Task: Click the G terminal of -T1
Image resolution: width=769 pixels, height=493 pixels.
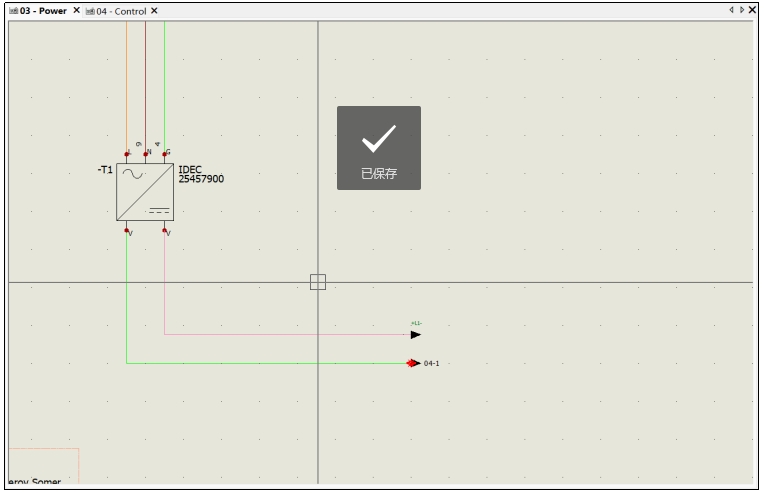Action: (x=165, y=154)
